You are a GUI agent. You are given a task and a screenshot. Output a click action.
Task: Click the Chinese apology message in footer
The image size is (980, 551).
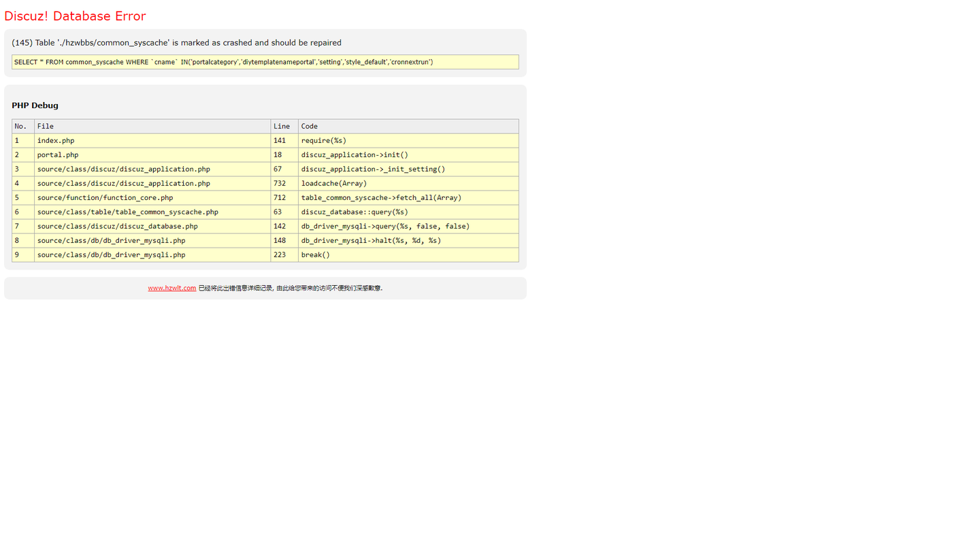point(291,288)
